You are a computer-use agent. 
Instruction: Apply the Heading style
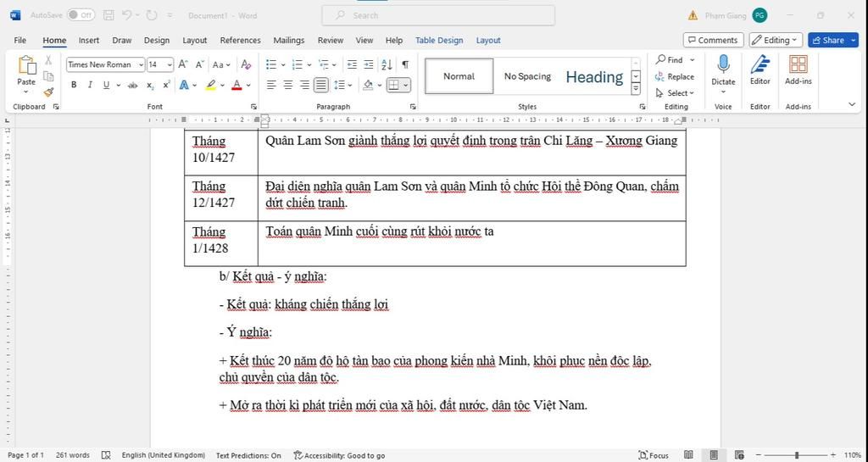pos(594,76)
